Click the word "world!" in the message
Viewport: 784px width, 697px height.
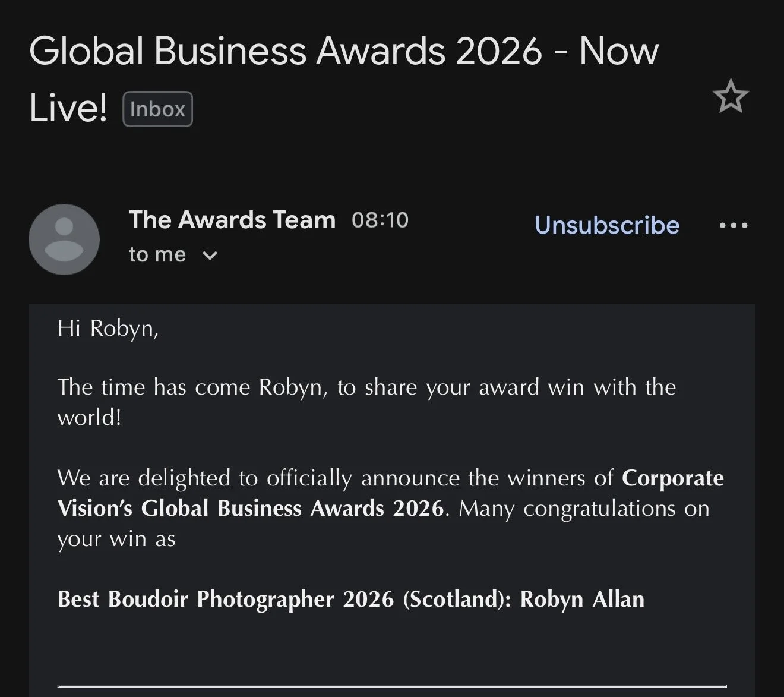[x=90, y=418]
